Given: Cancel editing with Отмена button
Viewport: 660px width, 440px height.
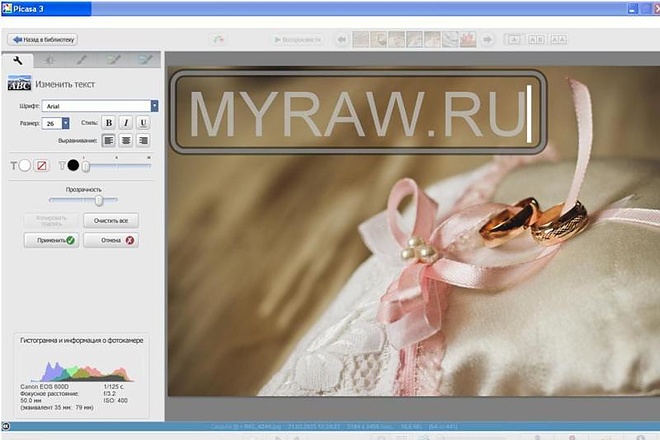Looking at the screenshot, I should [111, 240].
